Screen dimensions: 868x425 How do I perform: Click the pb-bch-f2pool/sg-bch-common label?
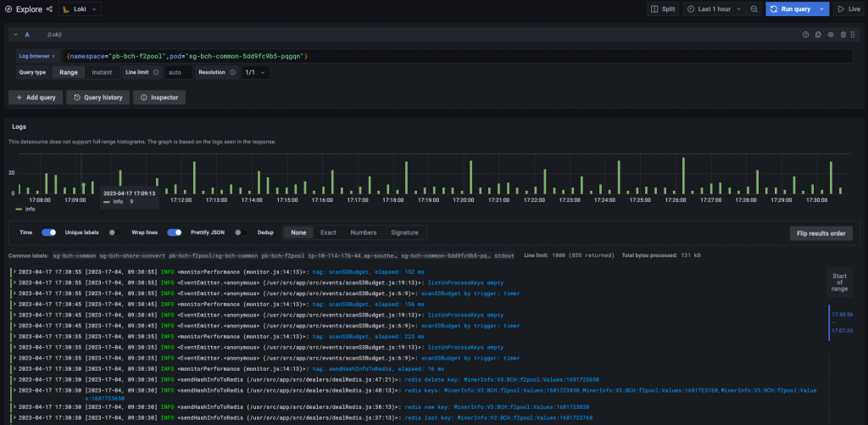point(213,256)
